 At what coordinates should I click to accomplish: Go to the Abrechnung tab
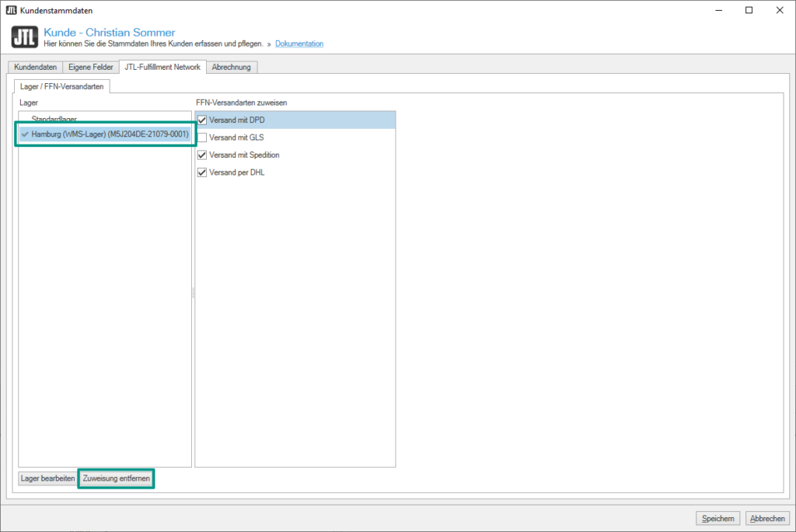coord(232,68)
